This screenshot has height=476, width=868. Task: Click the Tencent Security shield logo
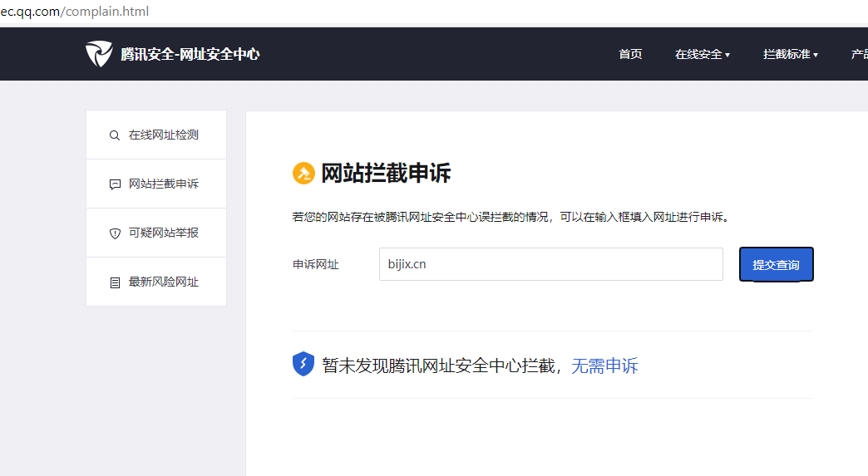pos(99,54)
